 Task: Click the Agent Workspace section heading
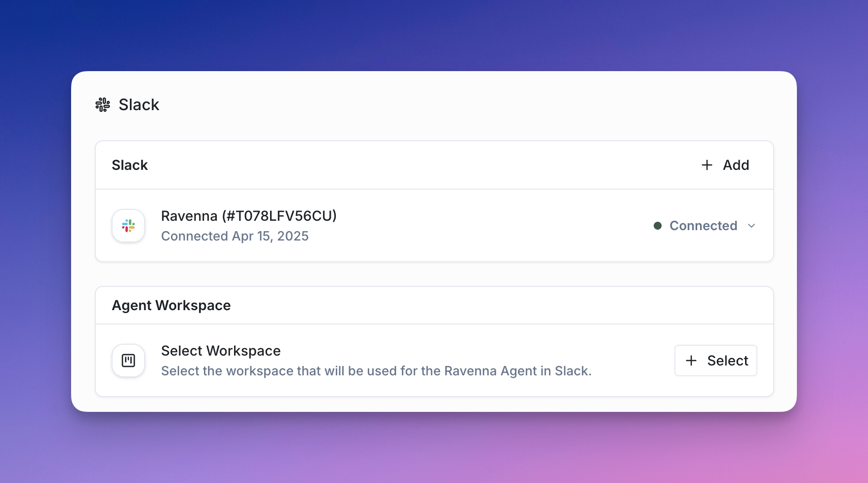point(171,305)
